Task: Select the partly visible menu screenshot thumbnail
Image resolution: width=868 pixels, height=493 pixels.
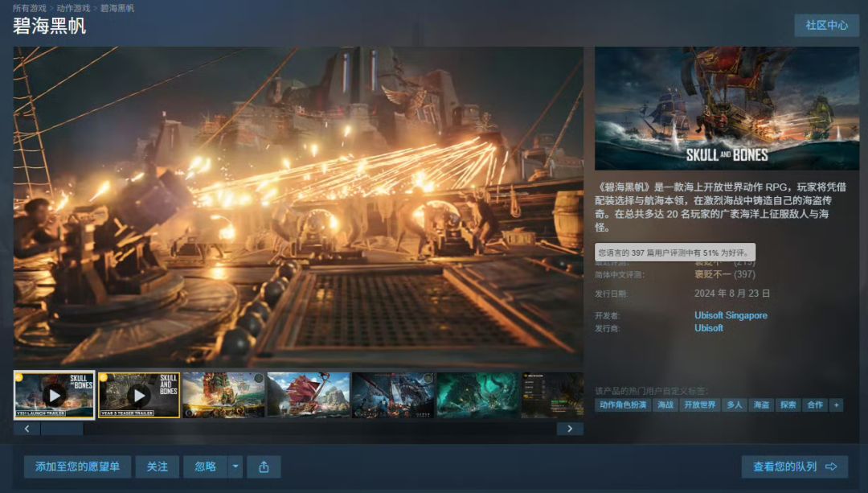Action: click(x=552, y=395)
